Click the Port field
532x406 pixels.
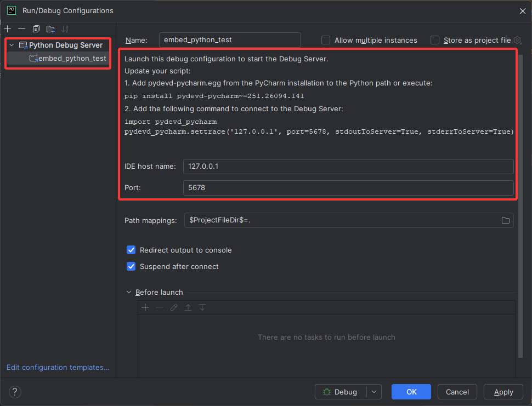pos(348,188)
